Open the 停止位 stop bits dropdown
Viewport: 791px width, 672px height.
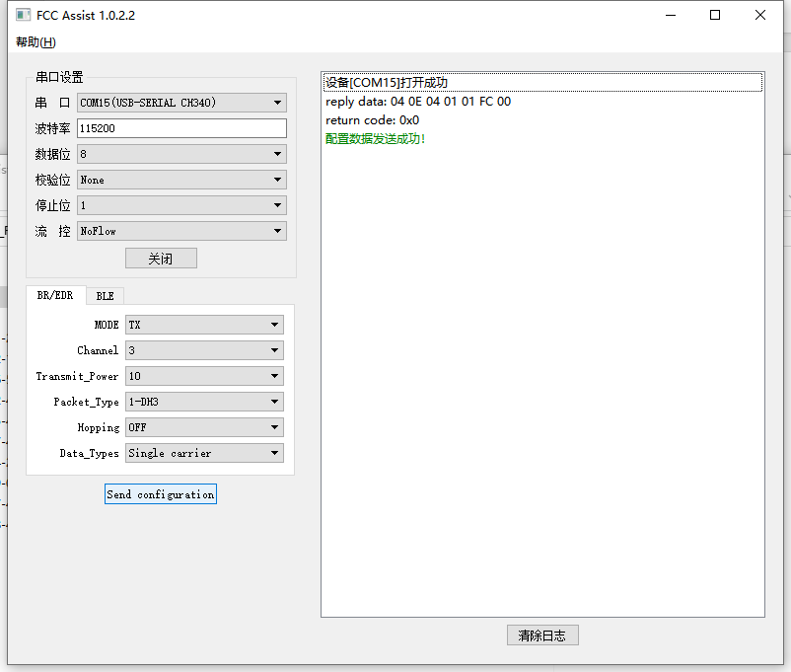click(x=181, y=205)
